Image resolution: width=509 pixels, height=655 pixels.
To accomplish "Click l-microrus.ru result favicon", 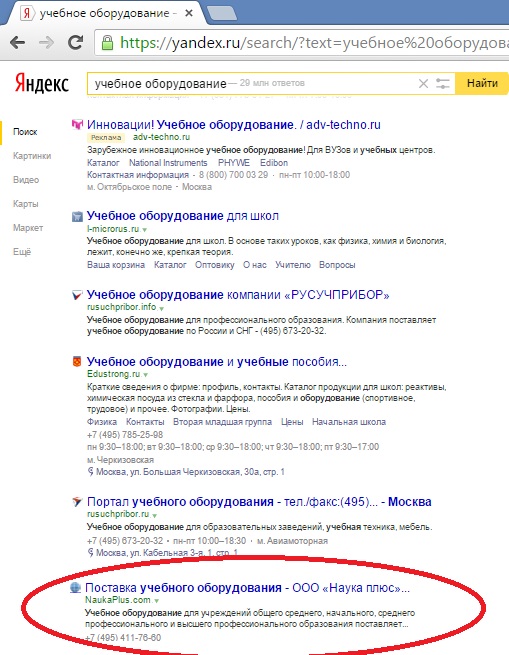I will coord(77,216).
